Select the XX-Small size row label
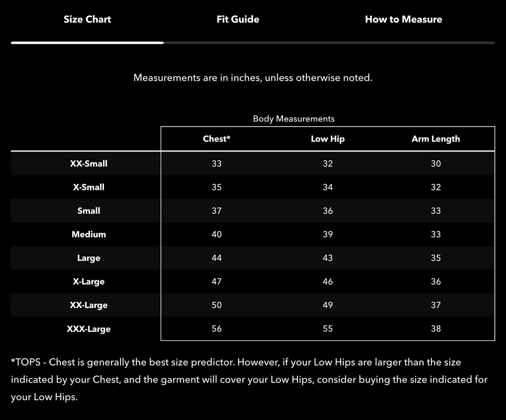Image resolution: width=506 pixels, height=420 pixels. (x=89, y=164)
